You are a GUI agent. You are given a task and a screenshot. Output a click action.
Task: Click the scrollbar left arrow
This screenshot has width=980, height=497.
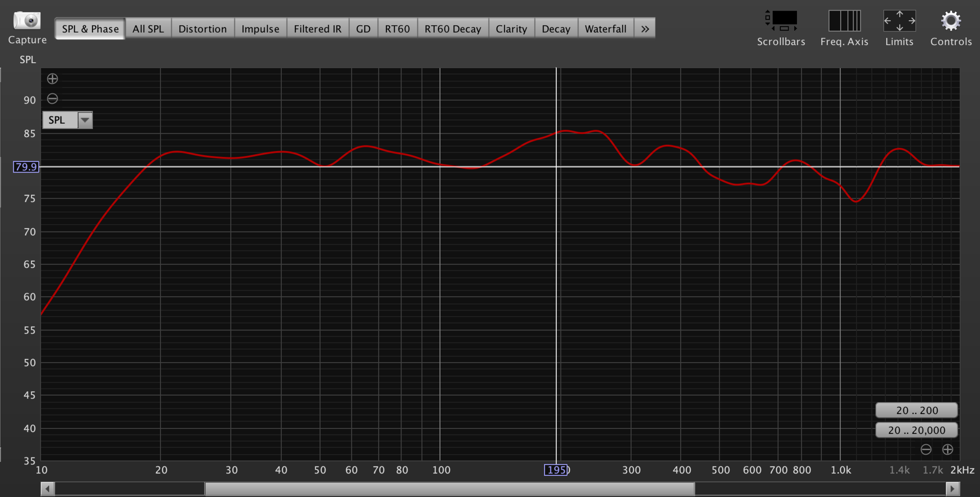[x=47, y=488]
